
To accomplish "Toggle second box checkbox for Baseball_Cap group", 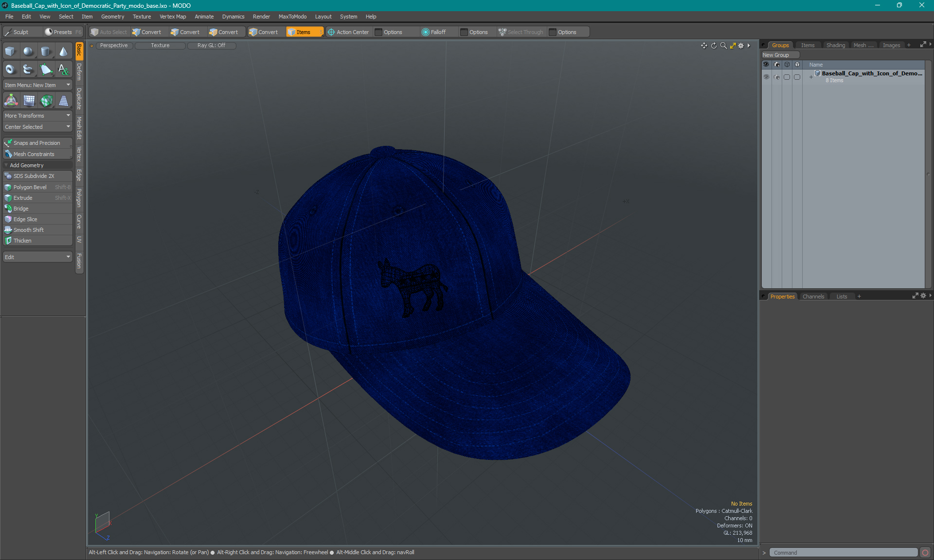I will pos(797,77).
